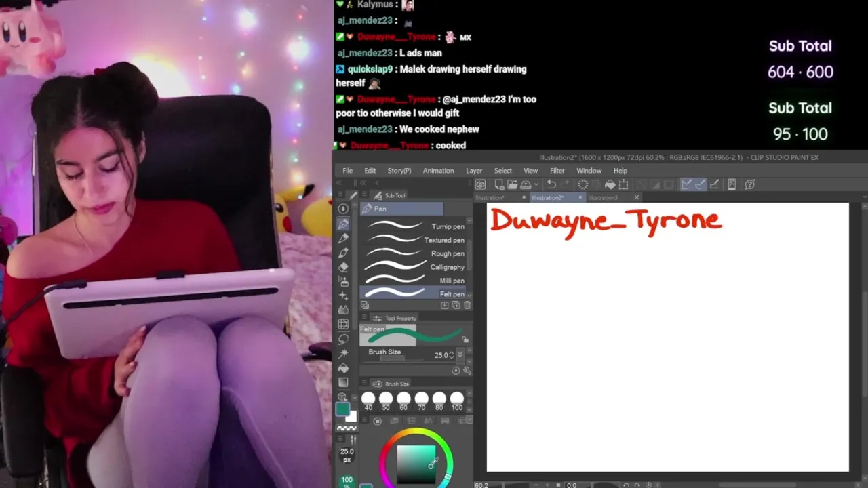The image size is (868, 488).
Task: Open the Story(P) menu
Action: (x=399, y=171)
